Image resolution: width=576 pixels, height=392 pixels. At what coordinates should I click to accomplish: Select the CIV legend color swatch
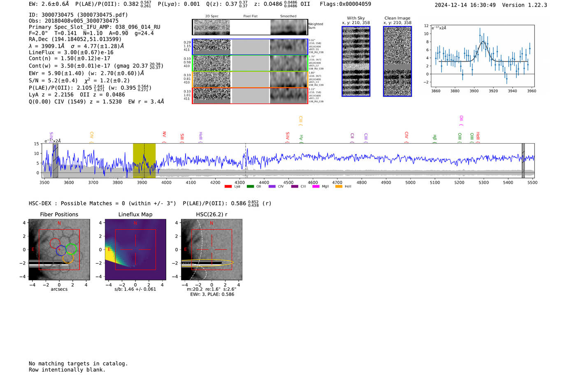pos(272,186)
